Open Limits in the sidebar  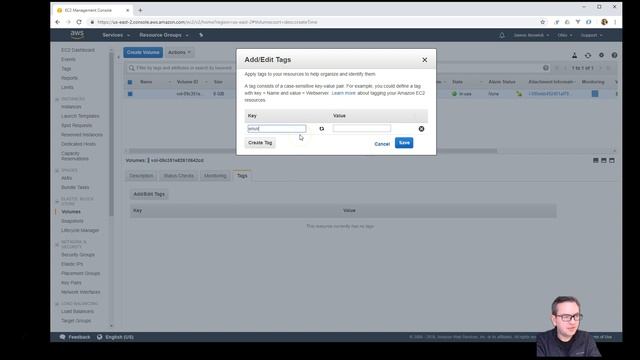pos(67,87)
